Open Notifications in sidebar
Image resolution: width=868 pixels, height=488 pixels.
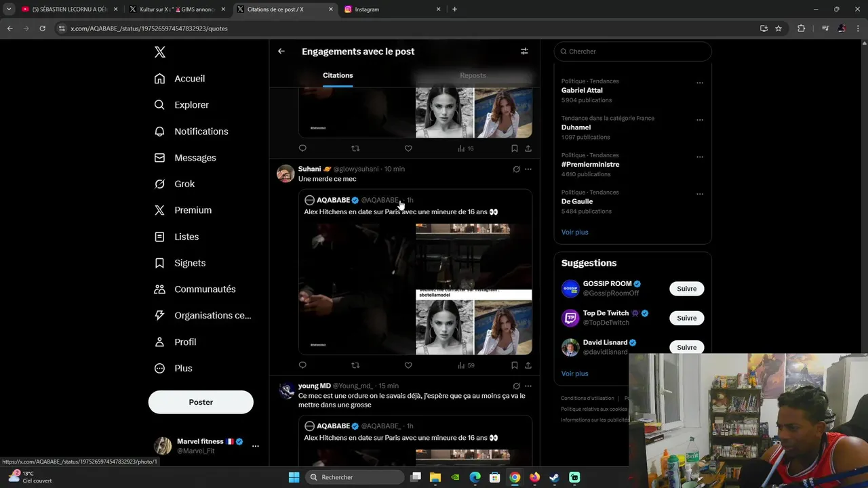tap(191, 131)
